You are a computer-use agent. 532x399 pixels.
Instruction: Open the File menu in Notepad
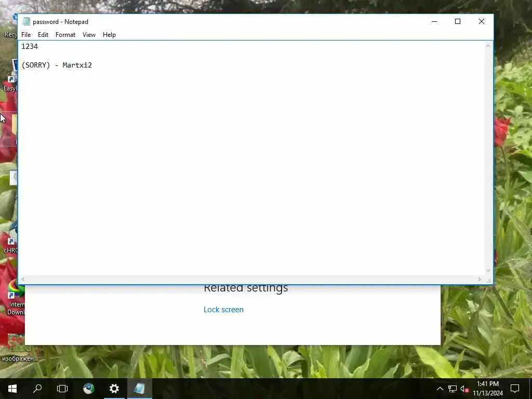[26, 35]
